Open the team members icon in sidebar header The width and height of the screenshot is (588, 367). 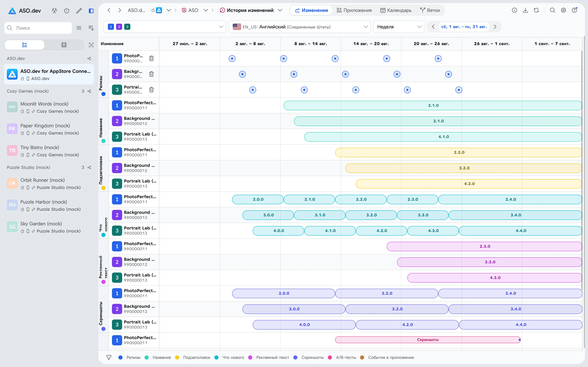(54, 11)
